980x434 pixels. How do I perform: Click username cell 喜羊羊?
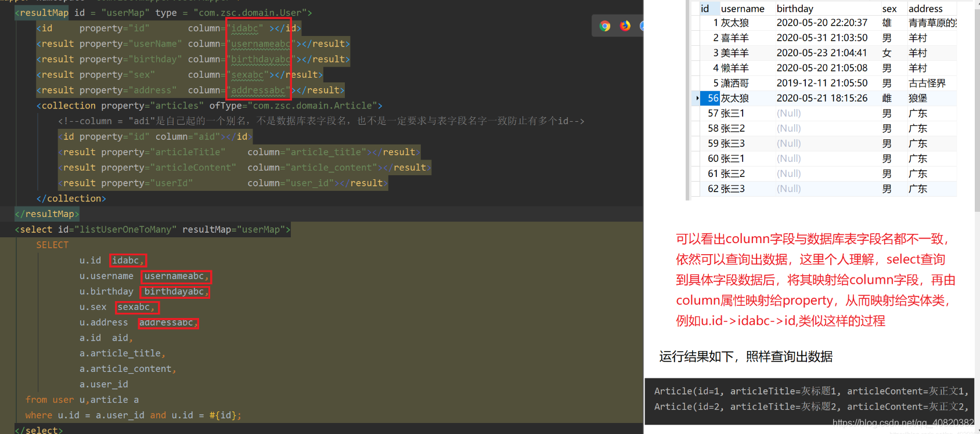click(x=734, y=38)
